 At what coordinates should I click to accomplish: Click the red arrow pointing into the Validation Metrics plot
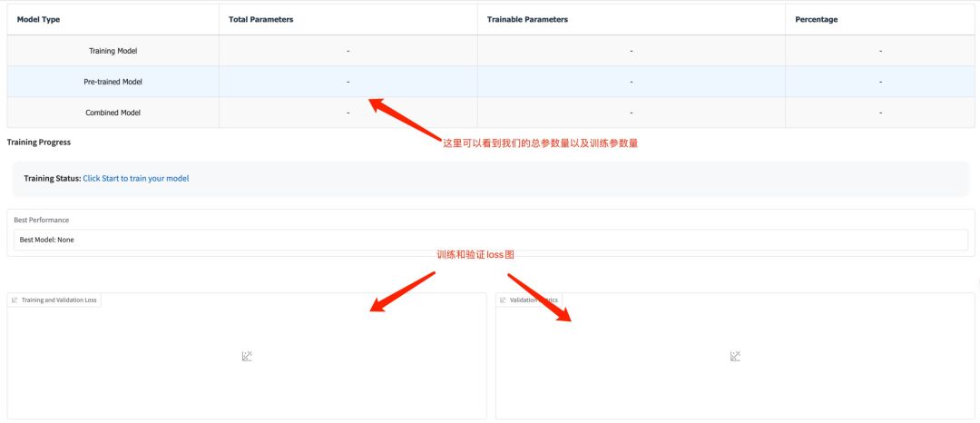coord(541,298)
